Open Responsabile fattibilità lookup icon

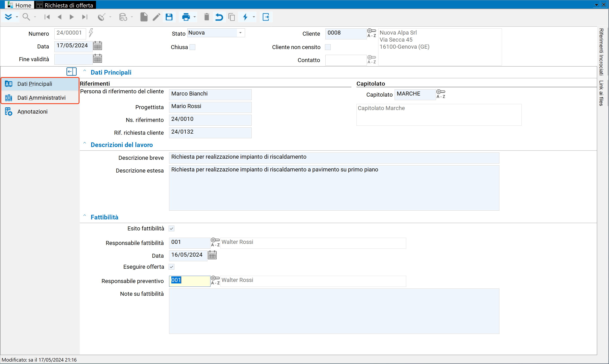point(215,242)
